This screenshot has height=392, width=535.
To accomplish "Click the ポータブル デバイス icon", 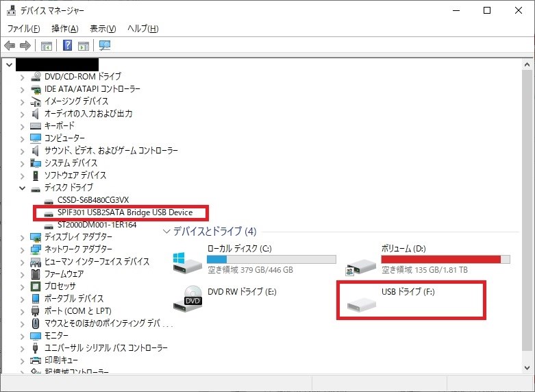I will [36, 299].
